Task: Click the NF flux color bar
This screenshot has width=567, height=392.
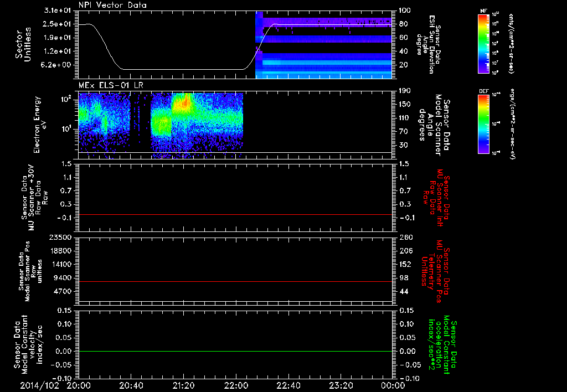Action: pos(484,43)
